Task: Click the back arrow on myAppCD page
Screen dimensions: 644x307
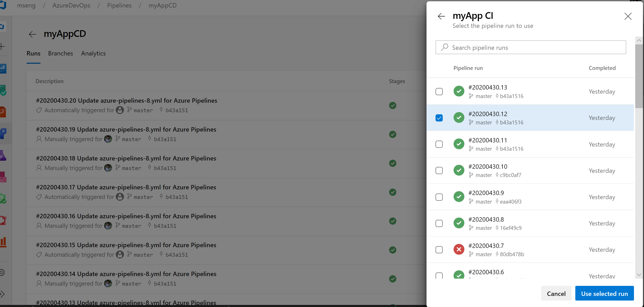Action: (x=33, y=34)
